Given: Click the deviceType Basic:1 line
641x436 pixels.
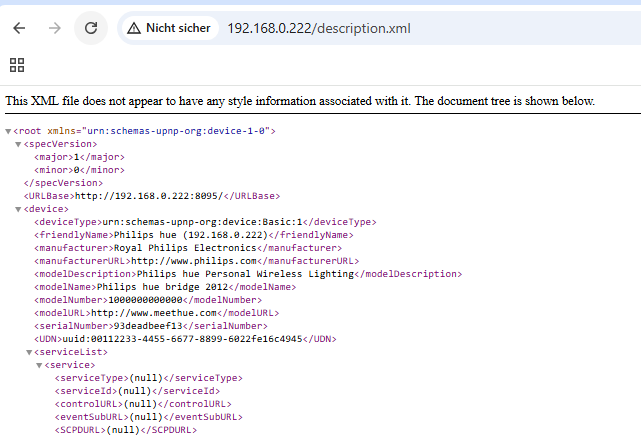Looking at the screenshot, I should click(205, 222).
